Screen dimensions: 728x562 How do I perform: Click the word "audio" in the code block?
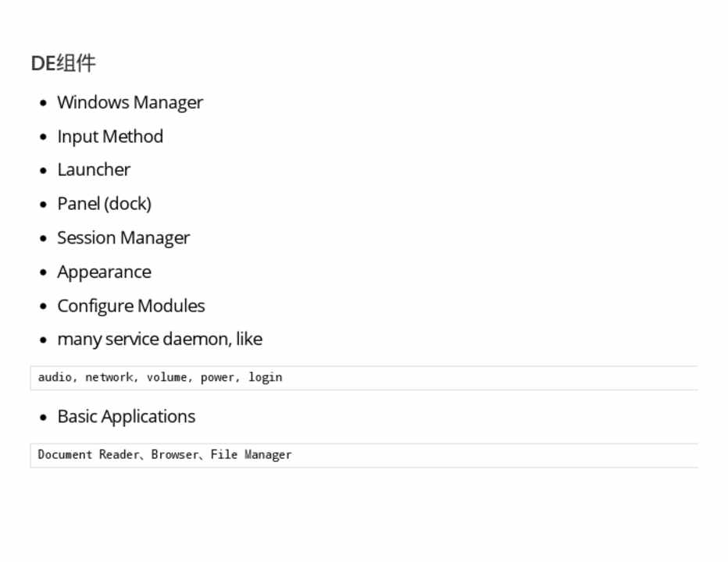click(x=55, y=378)
